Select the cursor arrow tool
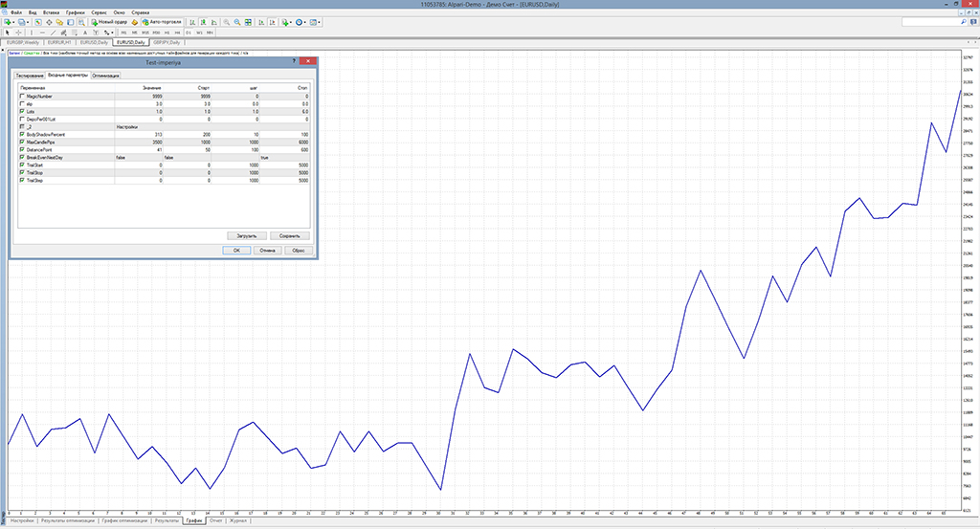 8,33
